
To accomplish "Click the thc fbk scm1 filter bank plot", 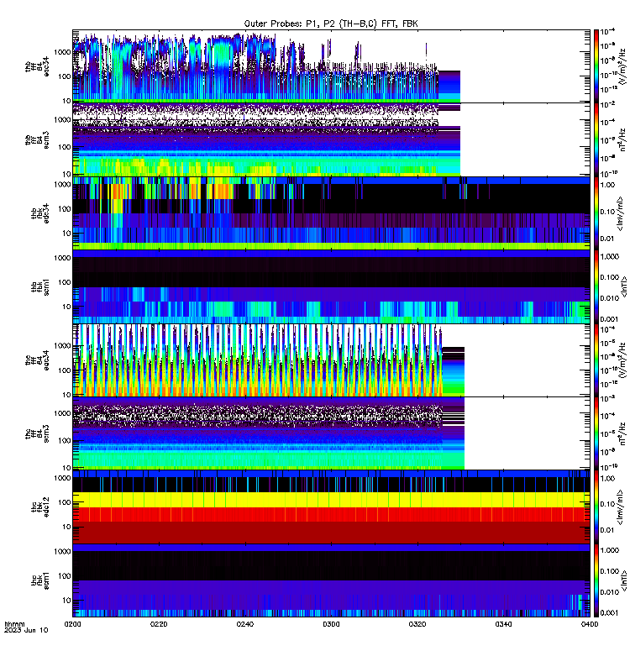I will pyautogui.click(x=331, y=580).
